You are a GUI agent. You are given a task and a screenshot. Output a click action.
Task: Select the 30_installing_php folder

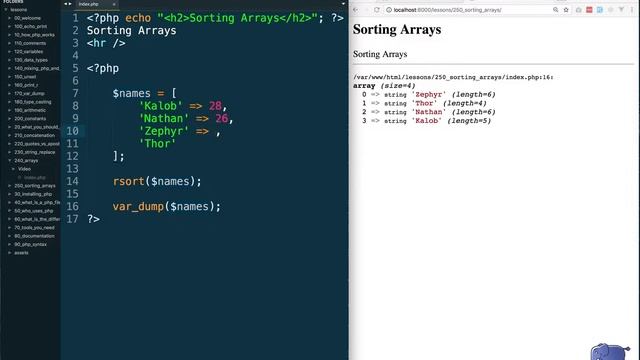click(33, 194)
